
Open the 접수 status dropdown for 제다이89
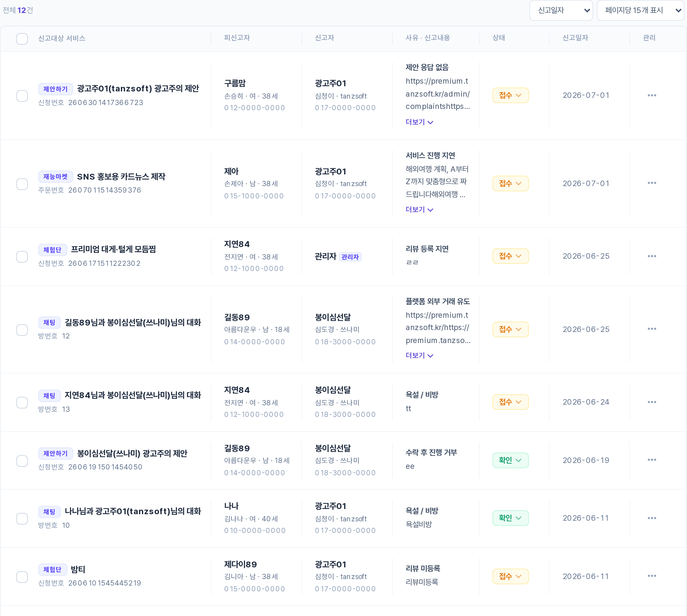[x=510, y=576]
